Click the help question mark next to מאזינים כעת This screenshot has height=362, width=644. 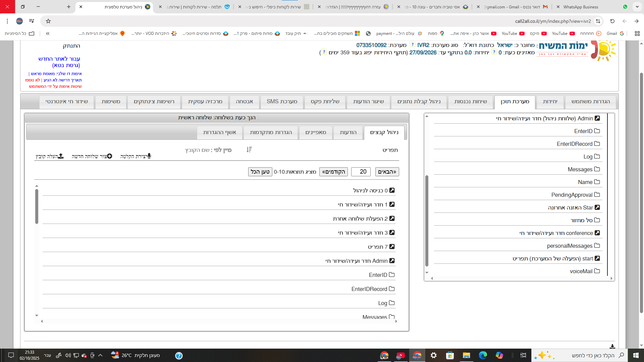(x=494, y=52)
